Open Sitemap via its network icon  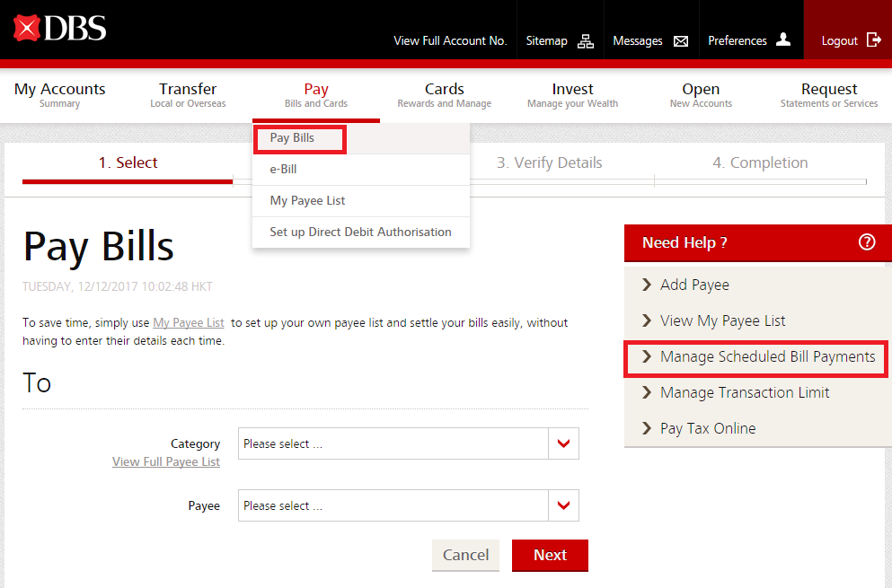(586, 40)
